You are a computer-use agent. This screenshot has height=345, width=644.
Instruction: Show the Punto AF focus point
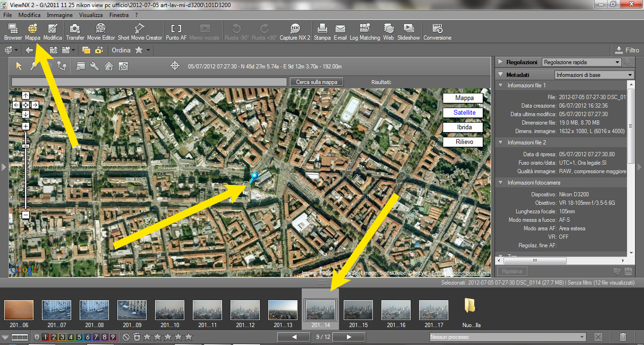[176, 32]
